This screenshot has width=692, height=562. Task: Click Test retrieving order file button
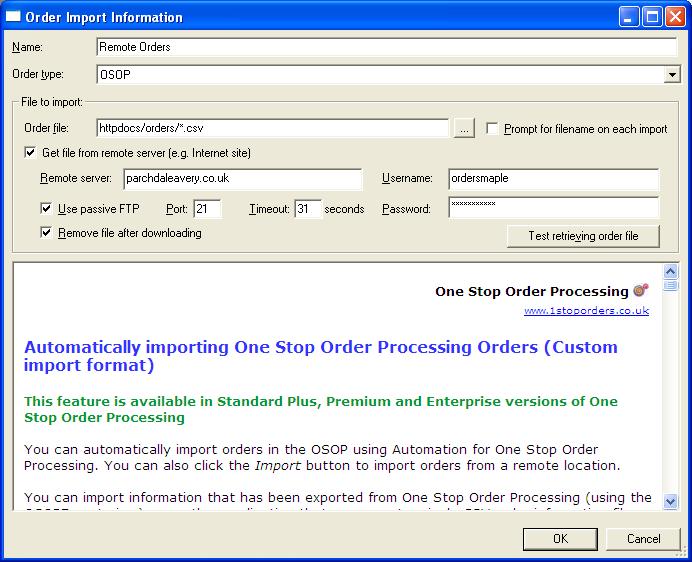583,236
